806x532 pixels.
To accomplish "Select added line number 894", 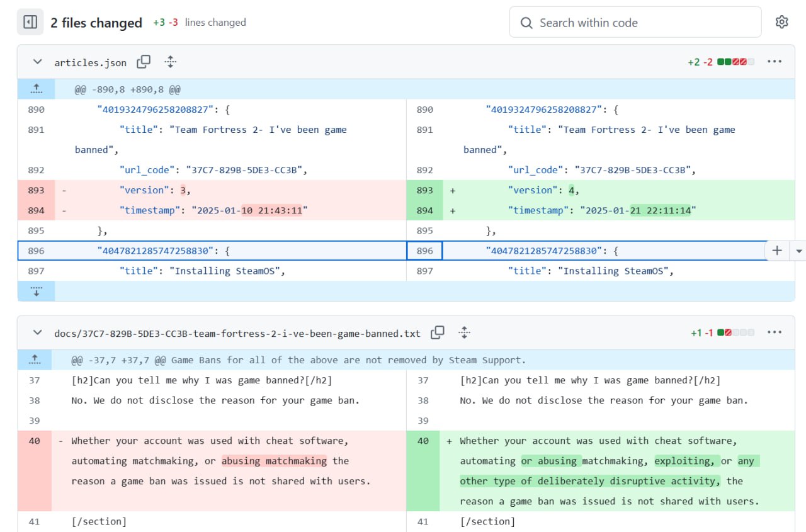I will 425,210.
